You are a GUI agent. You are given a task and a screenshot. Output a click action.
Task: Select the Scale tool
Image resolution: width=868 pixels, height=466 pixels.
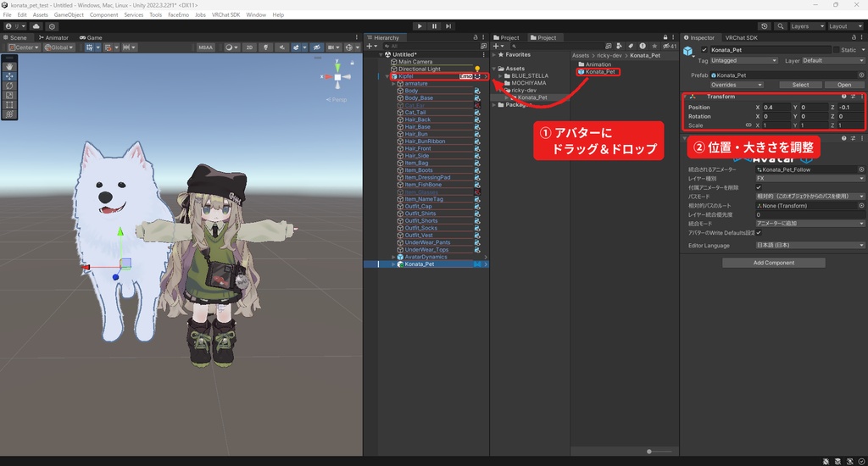click(9, 95)
